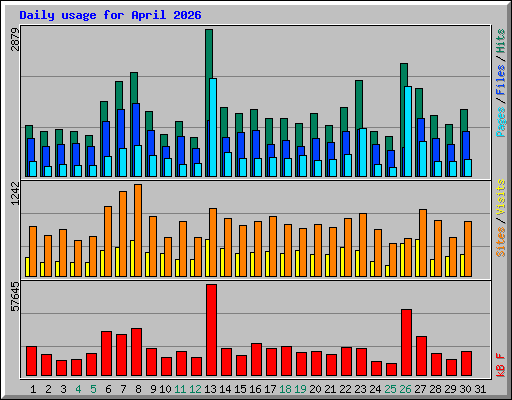
Task: Click the 1242 visits axis value
Action: 15,193
